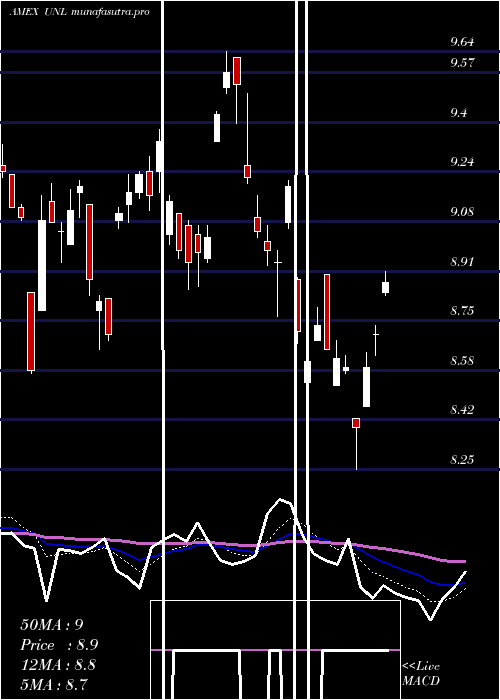Click the 9.64 price axis label
The width and height of the screenshot is (500, 700).
[x=462, y=42]
